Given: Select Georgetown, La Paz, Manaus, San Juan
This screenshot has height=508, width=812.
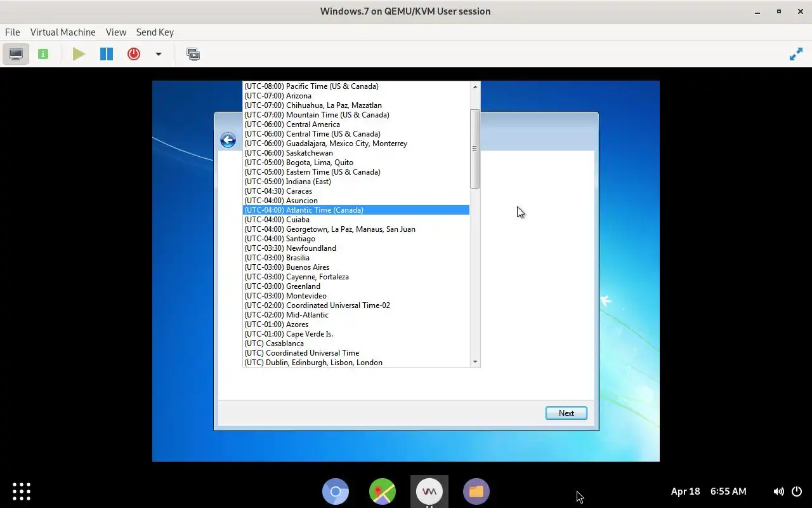Looking at the screenshot, I should click(x=356, y=229).
